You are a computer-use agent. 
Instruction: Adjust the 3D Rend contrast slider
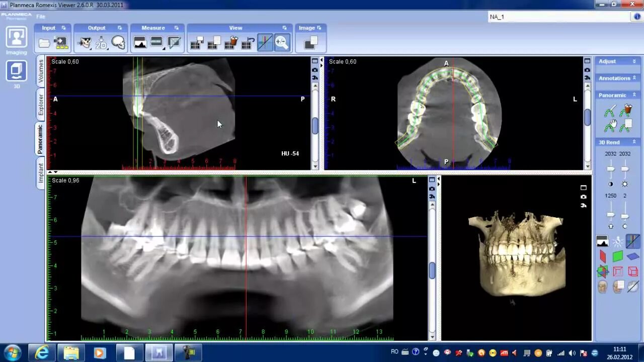[x=610, y=169]
